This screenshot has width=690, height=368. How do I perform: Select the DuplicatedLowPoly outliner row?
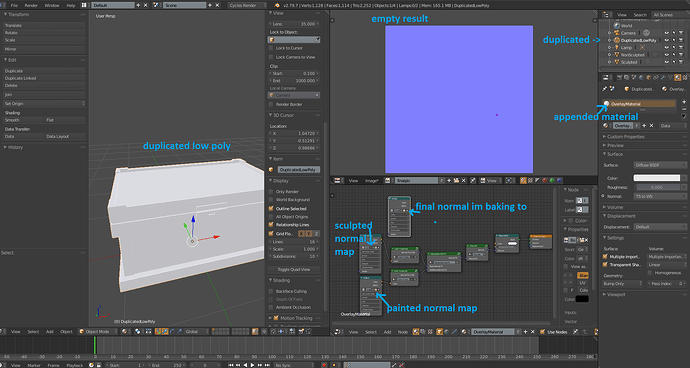[x=639, y=40]
